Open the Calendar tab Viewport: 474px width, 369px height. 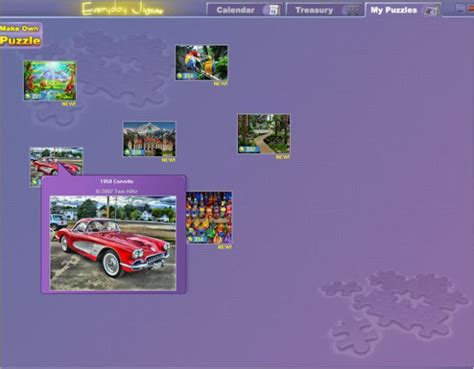tap(244, 10)
